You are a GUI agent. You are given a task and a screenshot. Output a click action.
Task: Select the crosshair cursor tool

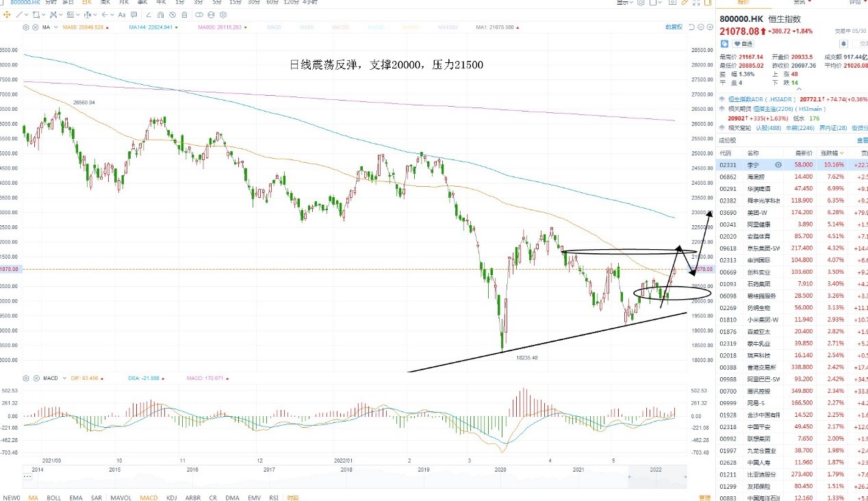7,14
